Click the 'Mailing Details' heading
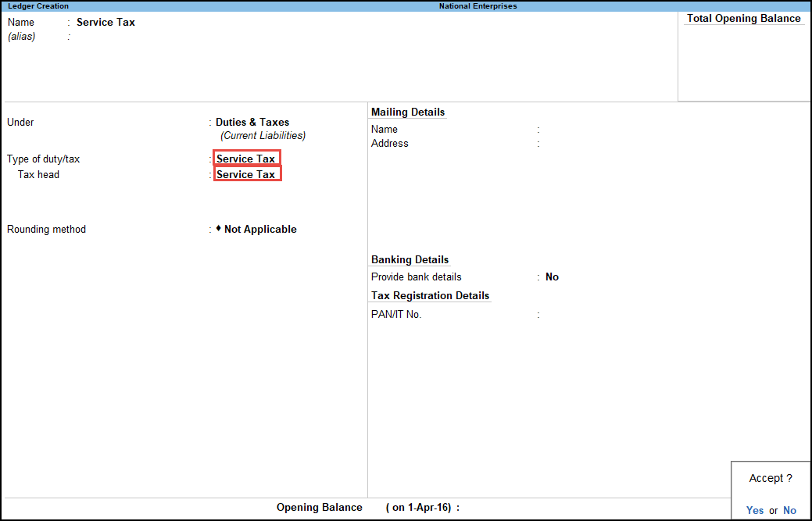 [x=408, y=112]
